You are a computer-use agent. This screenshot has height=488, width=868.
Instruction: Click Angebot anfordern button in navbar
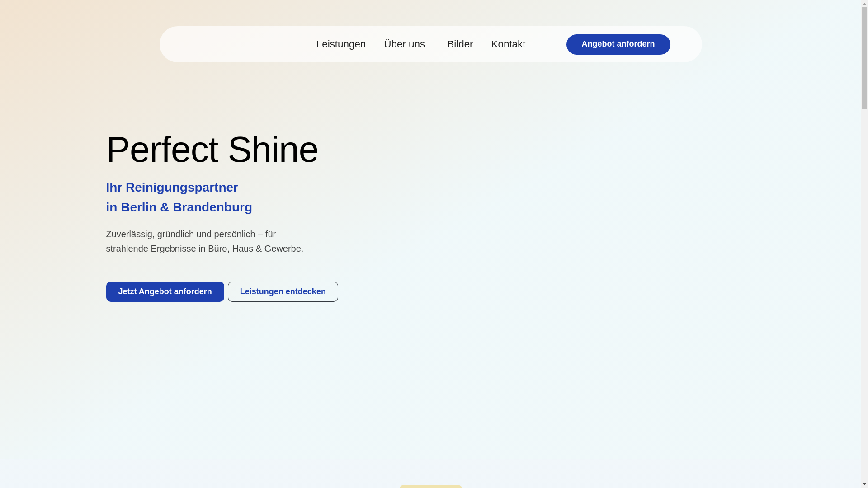coord(618,44)
